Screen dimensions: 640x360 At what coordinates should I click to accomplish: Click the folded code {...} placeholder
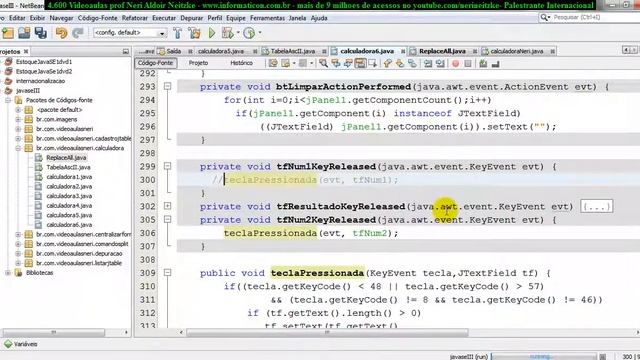pos(596,207)
